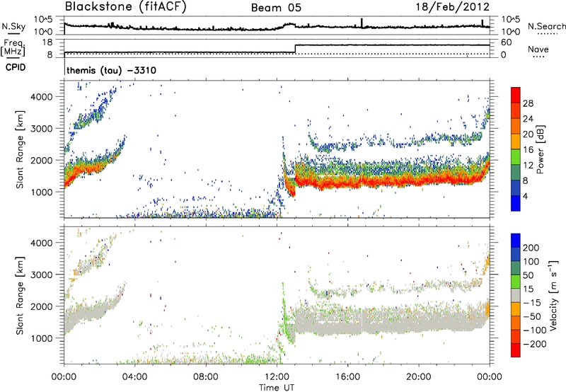Screen dimensions: 566x392
Task: Click the date '18/Feb/2012'
Action: click(453, 7)
